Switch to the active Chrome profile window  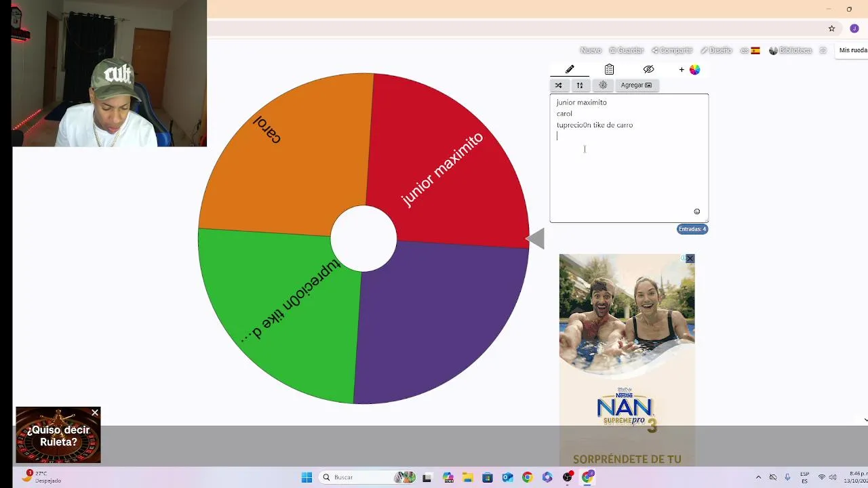(588, 477)
